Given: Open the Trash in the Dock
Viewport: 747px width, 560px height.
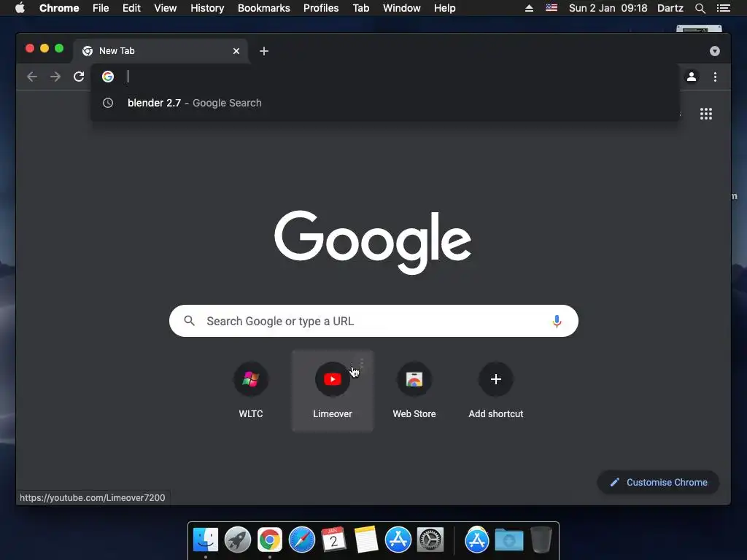Looking at the screenshot, I should (x=541, y=540).
